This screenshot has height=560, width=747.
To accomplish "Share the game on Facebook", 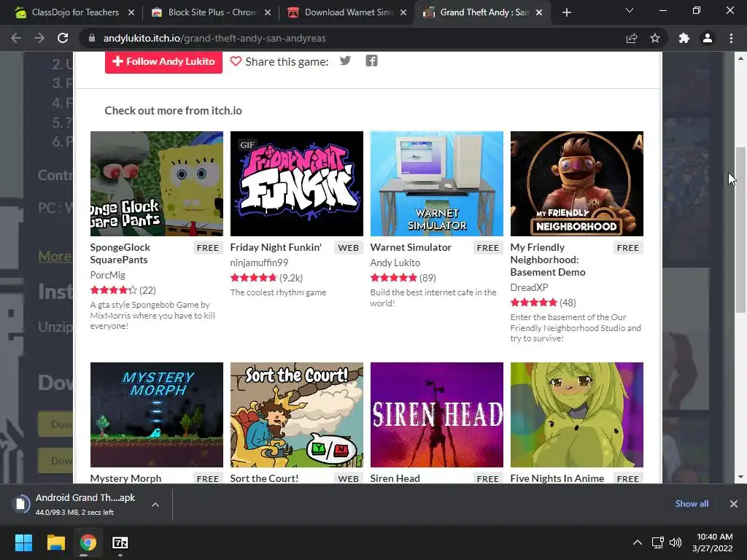I will pyautogui.click(x=371, y=61).
